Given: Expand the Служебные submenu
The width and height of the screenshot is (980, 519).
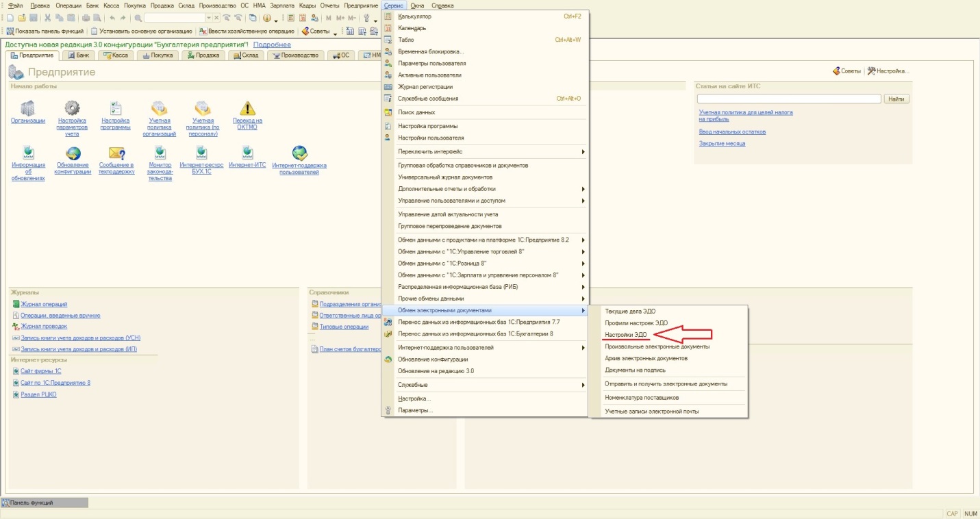Looking at the screenshot, I should tap(486, 385).
